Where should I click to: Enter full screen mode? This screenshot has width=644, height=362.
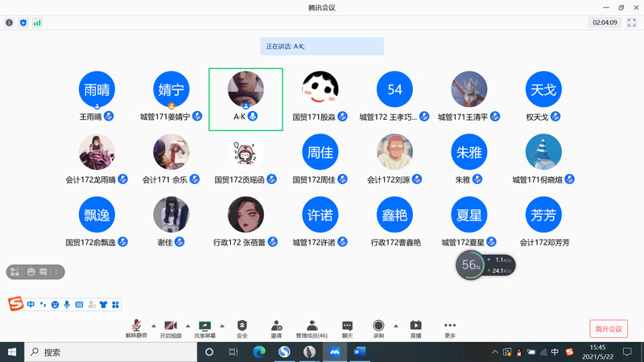pyautogui.click(x=631, y=23)
